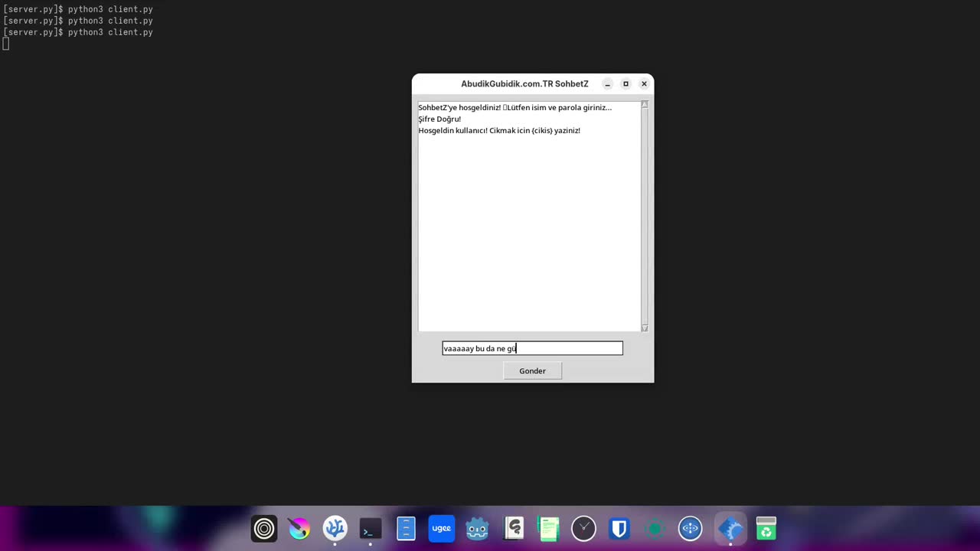Launch the colorful paintbrush drawing app
The height and width of the screenshot is (551, 980).
tap(299, 529)
